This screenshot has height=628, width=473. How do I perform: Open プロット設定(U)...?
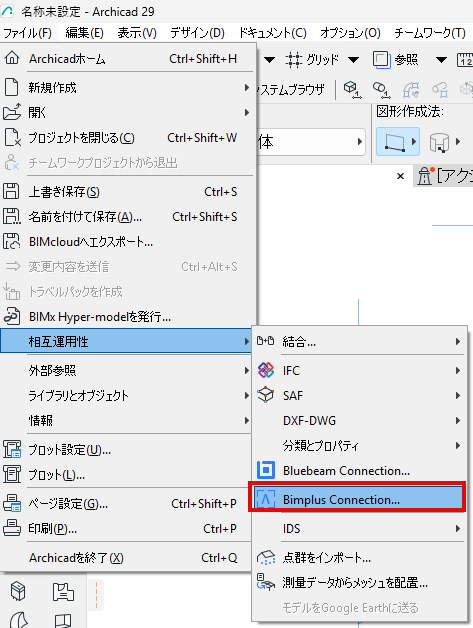pos(127,450)
